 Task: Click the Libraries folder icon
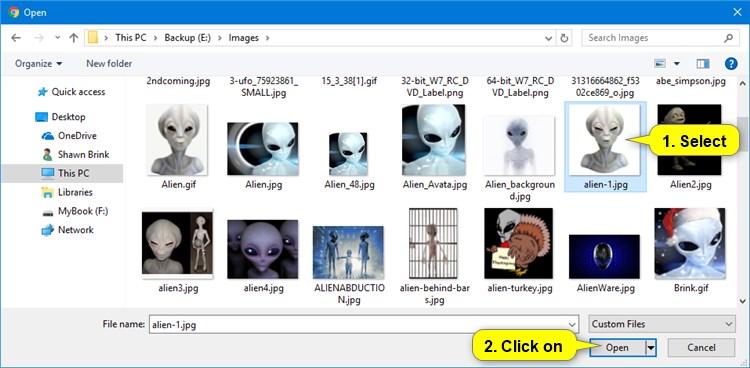(48, 192)
